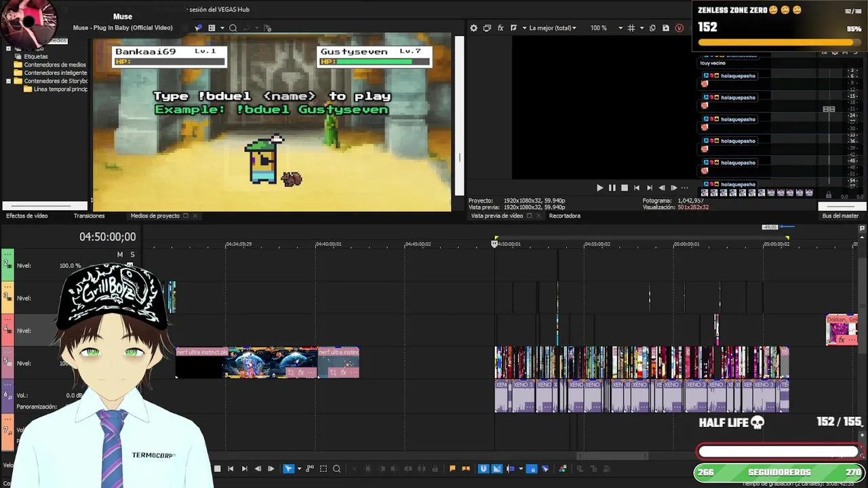Go to end of timeline
Screen dimensions: 868x488
pyautogui.click(x=244, y=468)
